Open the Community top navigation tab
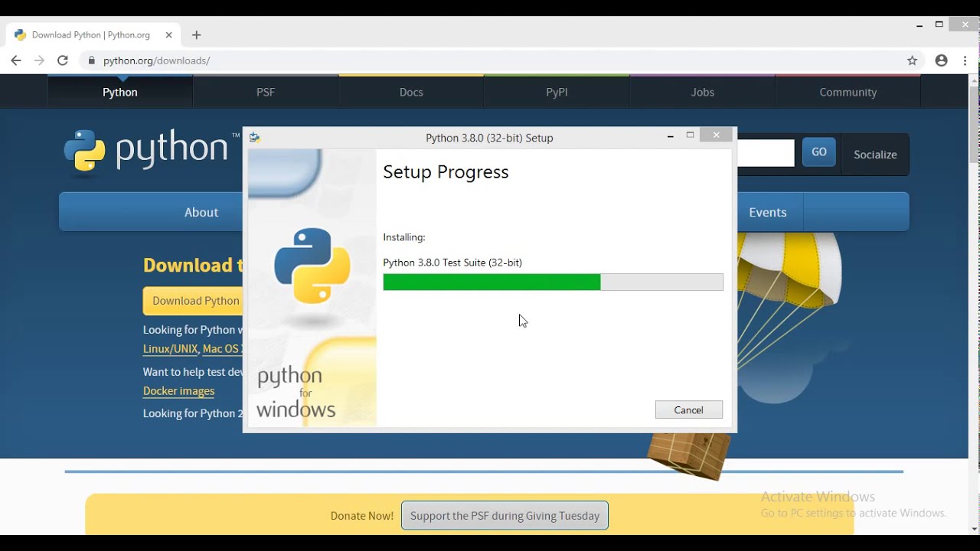The height and width of the screenshot is (551, 980). click(848, 92)
